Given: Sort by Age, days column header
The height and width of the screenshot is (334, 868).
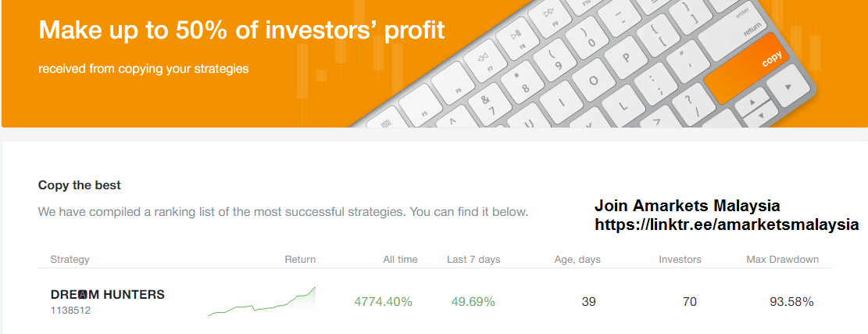Looking at the screenshot, I should [579, 260].
